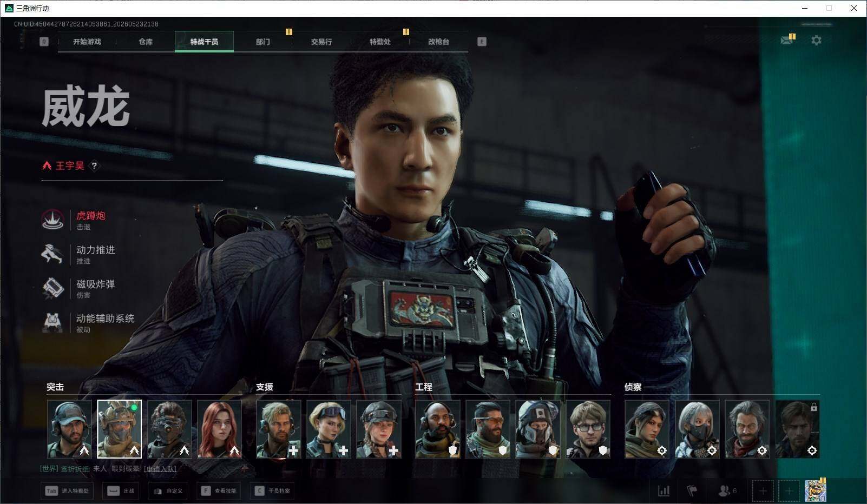The height and width of the screenshot is (504, 867).
Task: Click the 申请入队 link in chat
Action: pyautogui.click(x=160, y=469)
